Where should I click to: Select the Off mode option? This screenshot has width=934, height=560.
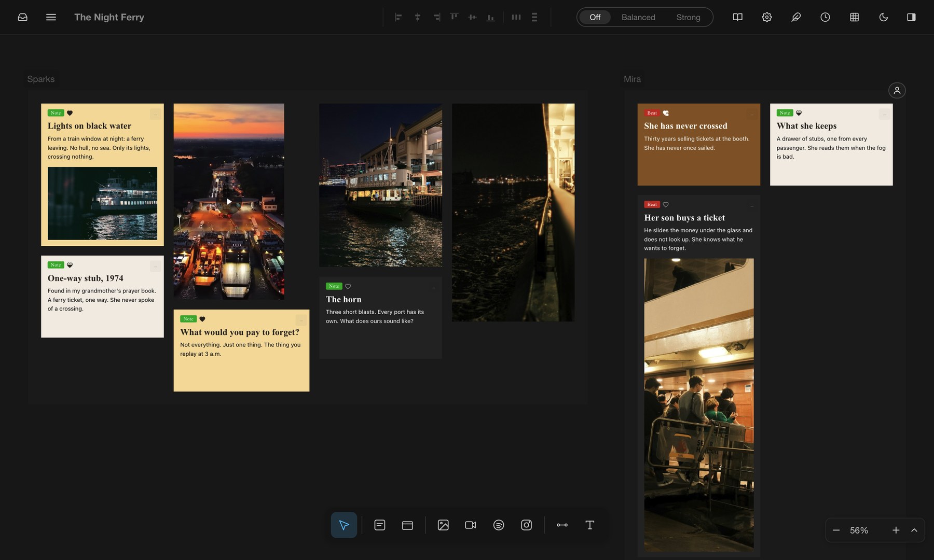(595, 17)
